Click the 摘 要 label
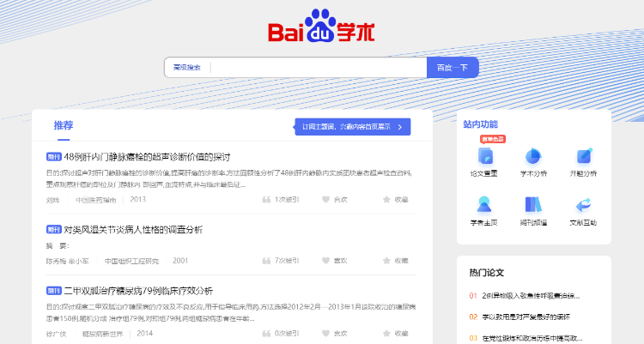 58,246
